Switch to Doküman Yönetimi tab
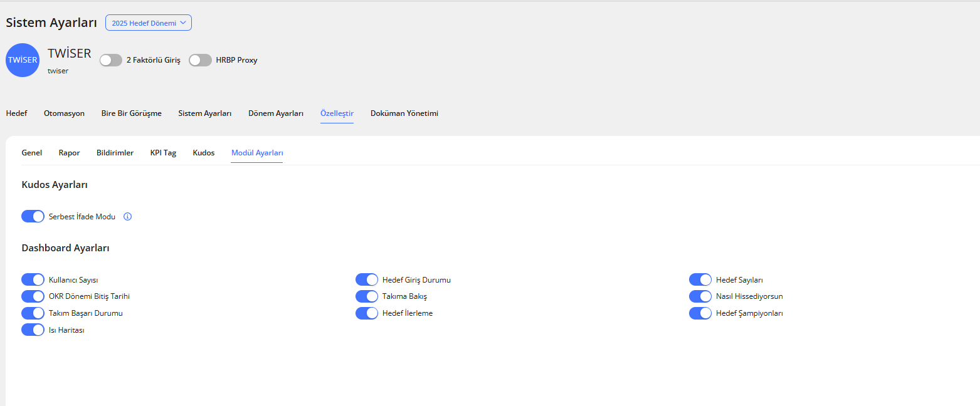The width and height of the screenshot is (980, 406). [x=404, y=113]
